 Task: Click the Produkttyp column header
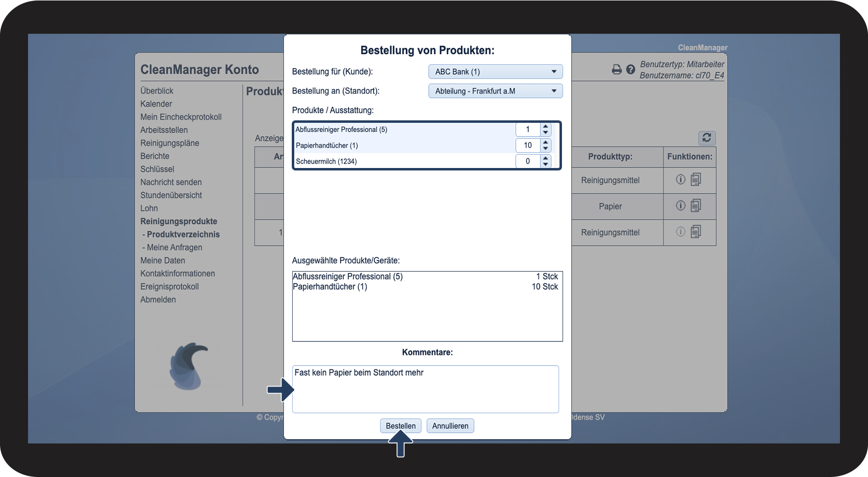(x=610, y=157)
